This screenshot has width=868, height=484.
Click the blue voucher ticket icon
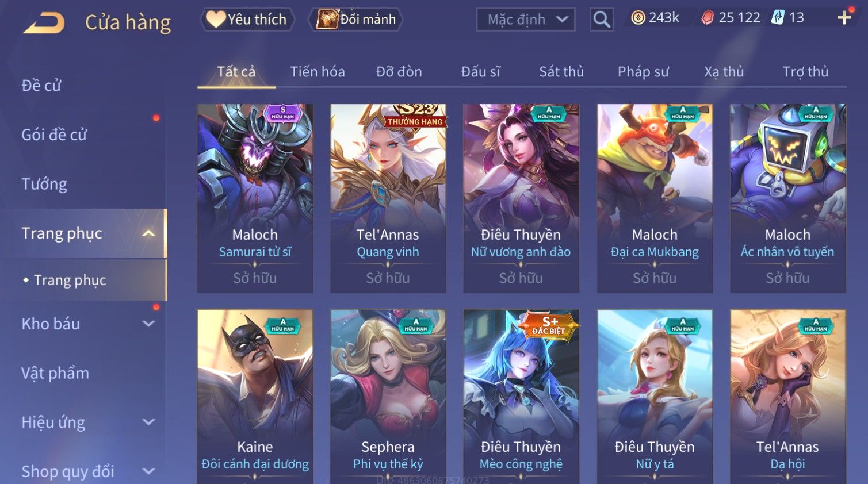[778, 17]
